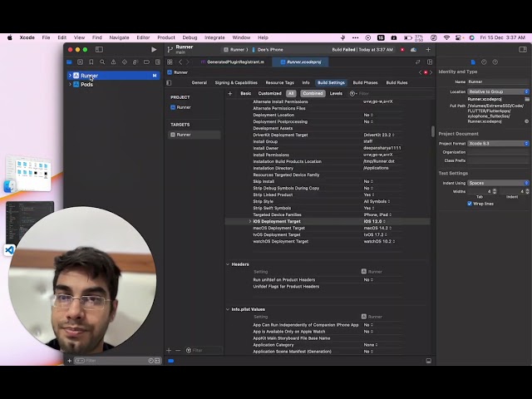
Task: Click the add build setting plus button
Action: tap(230, 94)
